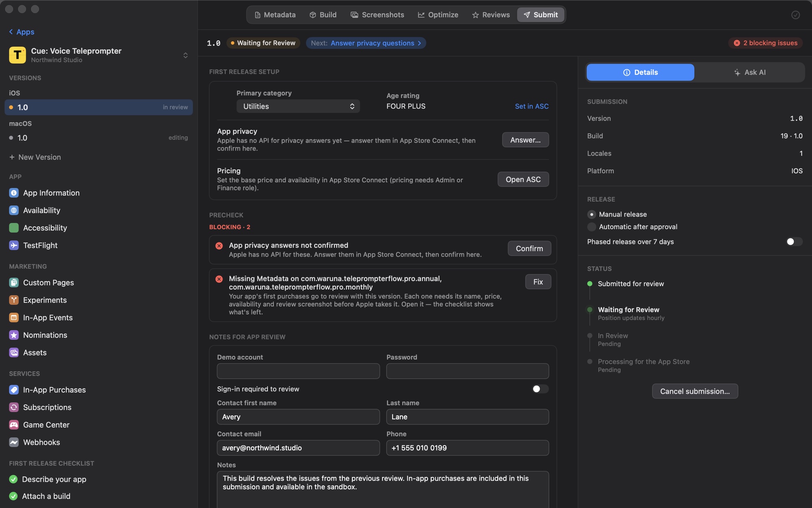Click the Open ASC pricing button
The height and width of the screenshot is (508, 812).
click(523, 179)
